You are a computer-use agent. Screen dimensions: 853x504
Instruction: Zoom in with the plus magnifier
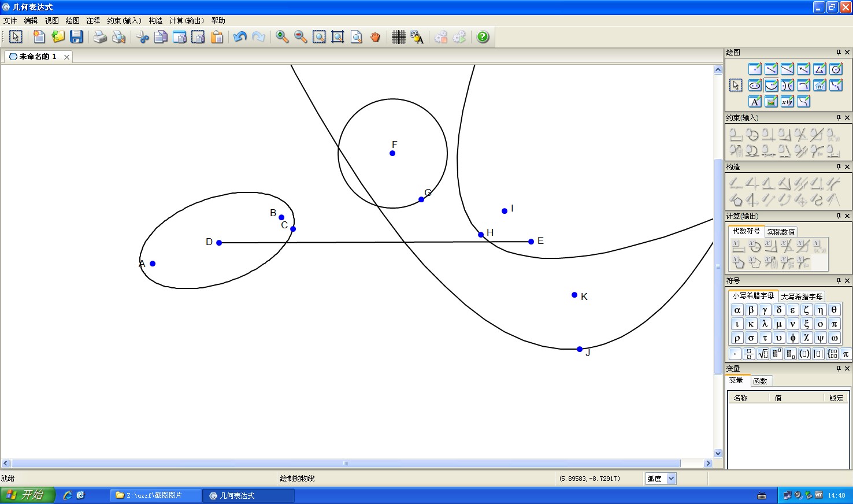(x=282, y=37)
